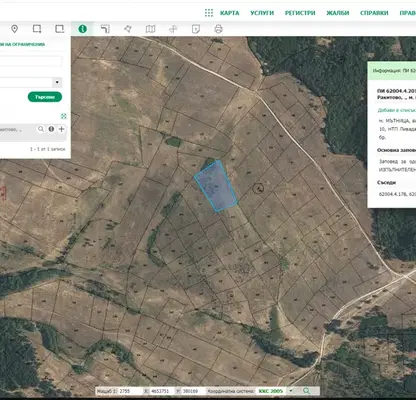The image size is (416, 400).
Task: Click the green magnifier in coordinate bar
Action: tap(306, 391)
